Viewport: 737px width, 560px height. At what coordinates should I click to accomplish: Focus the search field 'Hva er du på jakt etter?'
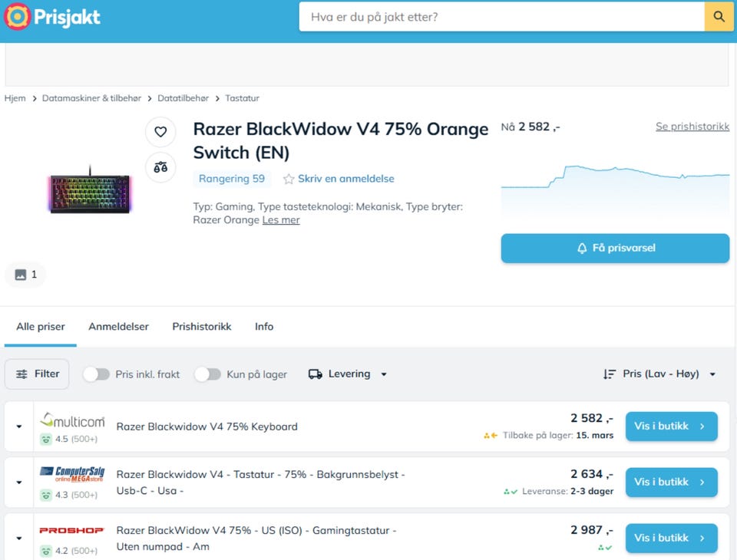click(501, 17)
